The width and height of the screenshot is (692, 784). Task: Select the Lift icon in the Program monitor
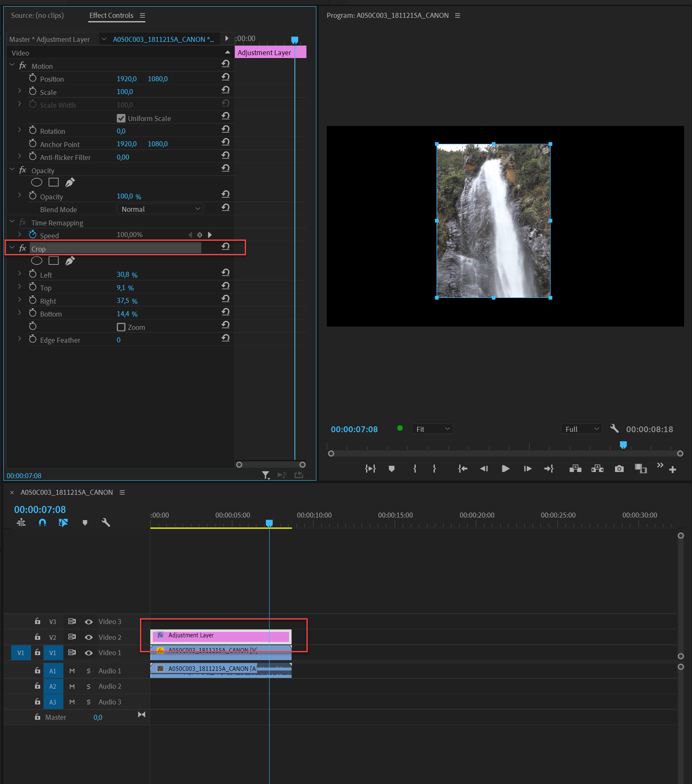(x=575, y=469)
